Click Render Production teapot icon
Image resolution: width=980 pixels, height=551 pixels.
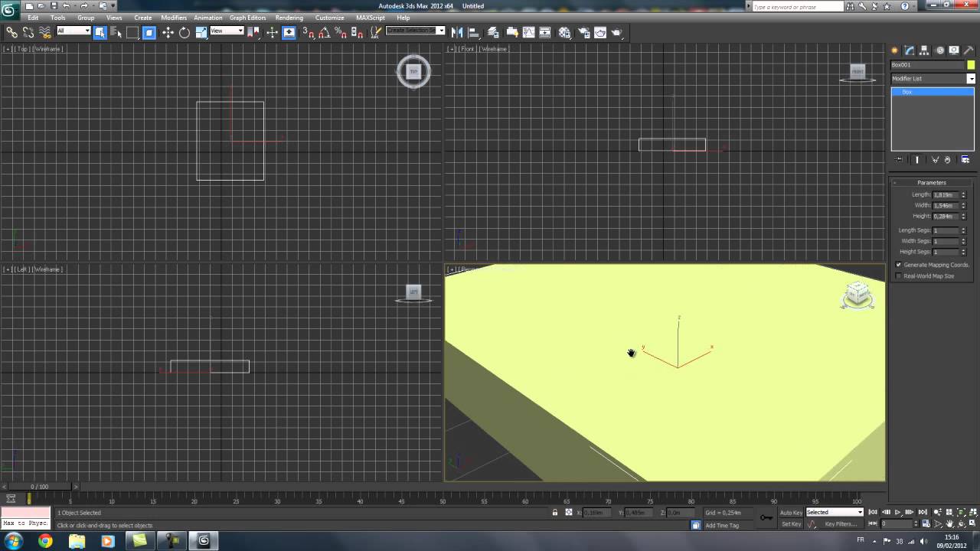pyautogui.click(x=617, y=32)
